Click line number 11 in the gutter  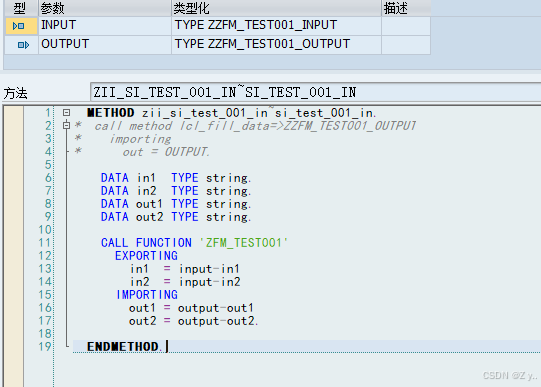45,243
